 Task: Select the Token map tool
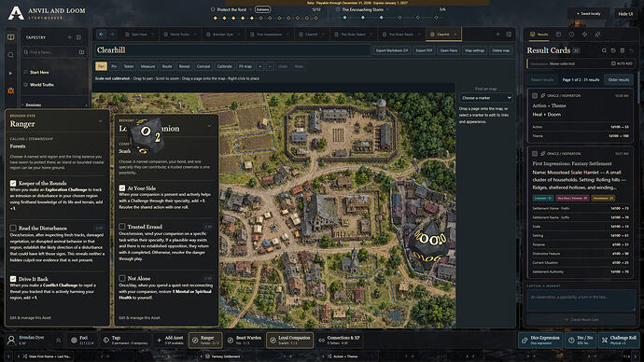129,66
